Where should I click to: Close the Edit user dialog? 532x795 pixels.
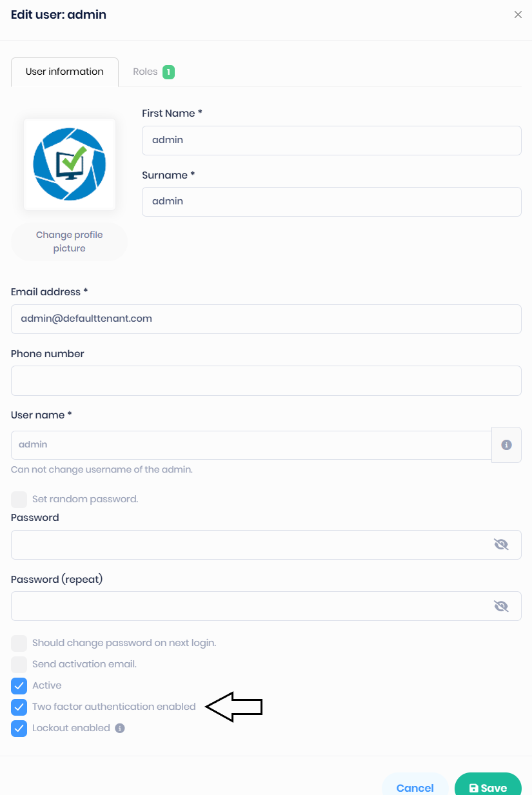518,15
